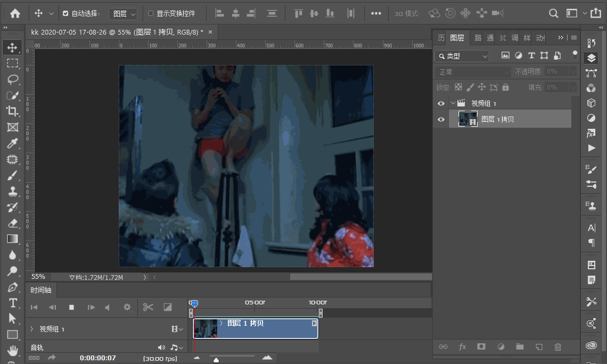Collapse the 视频组 1 group in layers
Image resolution: width=607 pixels, height=364 pixels.
pos(453,103)
